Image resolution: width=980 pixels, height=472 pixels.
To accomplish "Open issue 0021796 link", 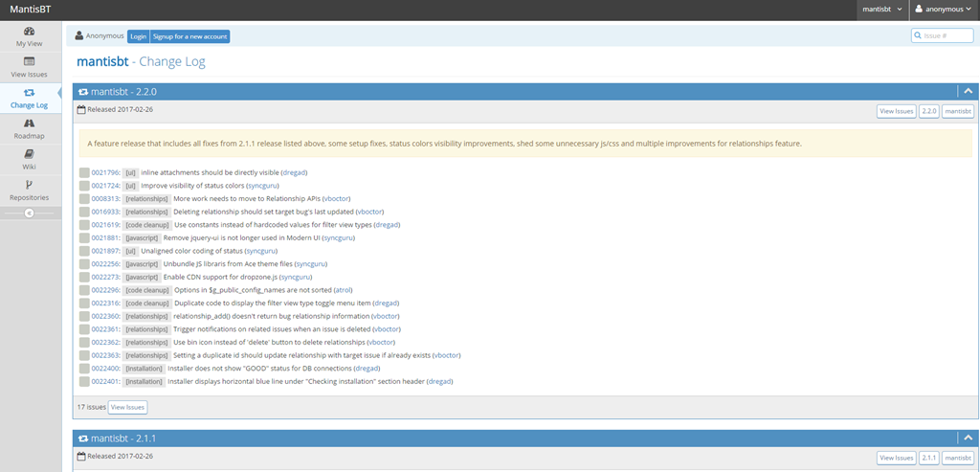I will pyautogui.click(x=105, y=172).
